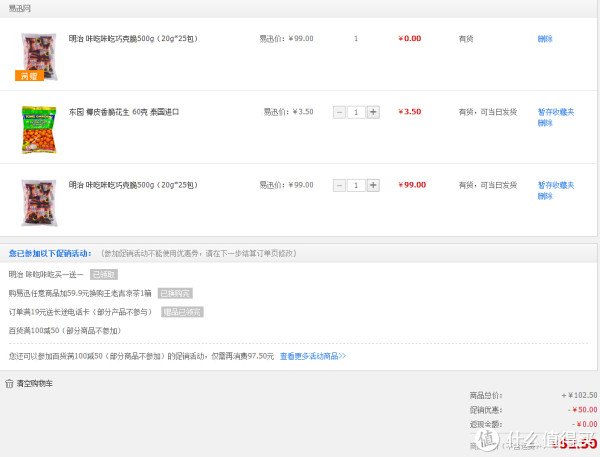The height and width of the screenshot is (457, 600).
Task: Open ¥99.00 明治 巧克脆 product title
Action: pos(133,185)
